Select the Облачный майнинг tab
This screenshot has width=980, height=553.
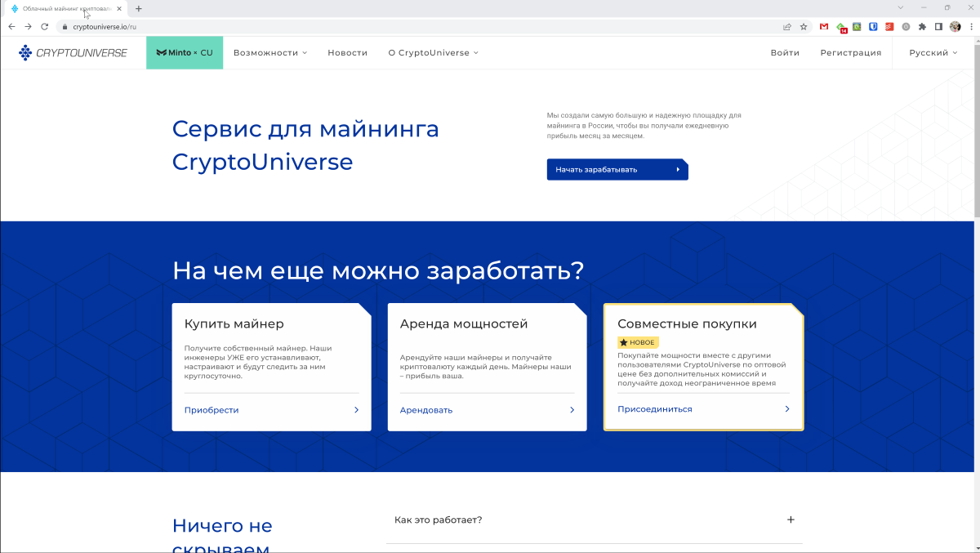[x=65, y=8]
